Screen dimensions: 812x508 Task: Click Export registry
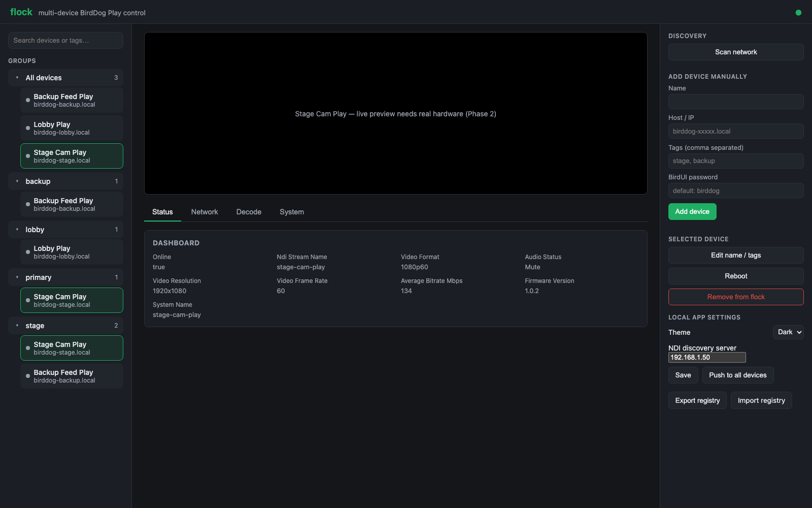click(697, 400)
